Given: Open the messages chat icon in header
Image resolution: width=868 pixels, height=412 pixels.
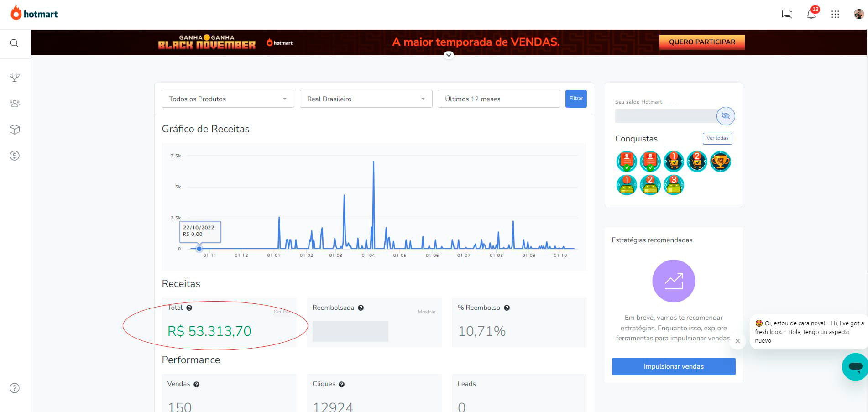Looking at the screenshot, I should pyautogui.click(x=787, y=14).
